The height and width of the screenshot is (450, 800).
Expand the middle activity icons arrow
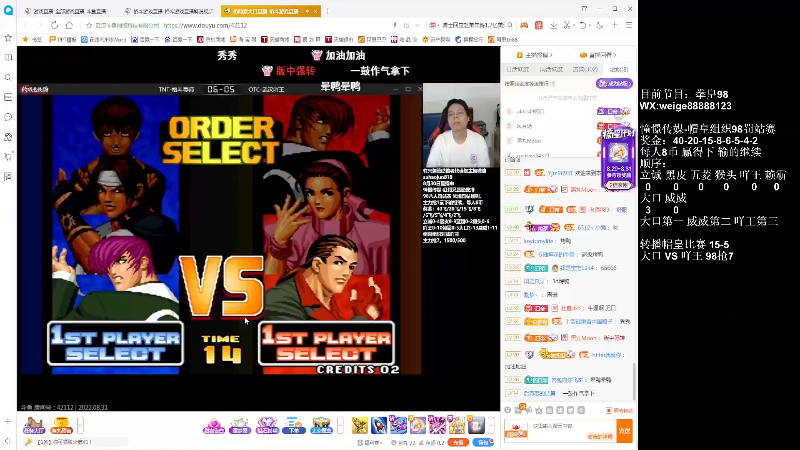pos(340,424)
